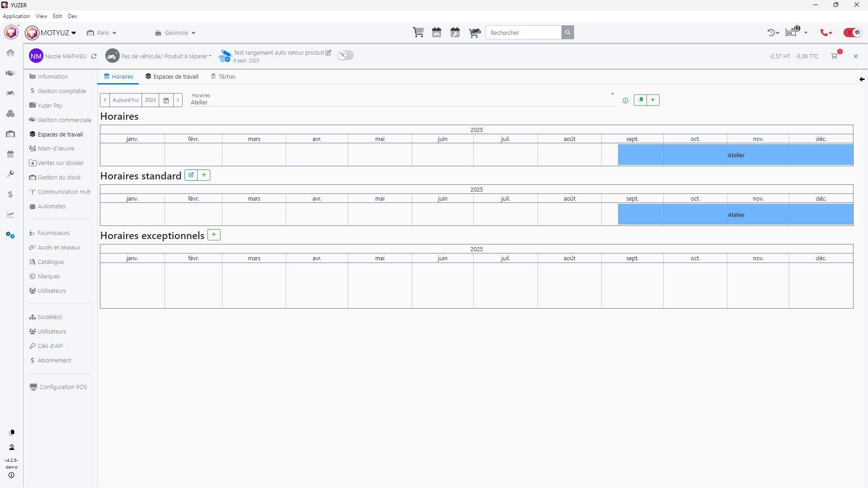Viewport: 868px width, 488px height.
Task: Toggle the red eye switch in top right
Action: pyautogui.click(x=853, y=33)
